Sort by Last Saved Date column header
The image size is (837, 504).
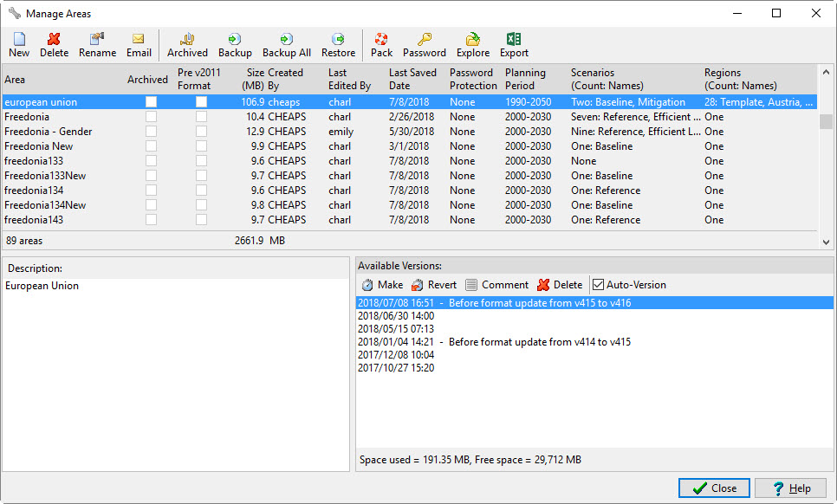click(412, 79)
